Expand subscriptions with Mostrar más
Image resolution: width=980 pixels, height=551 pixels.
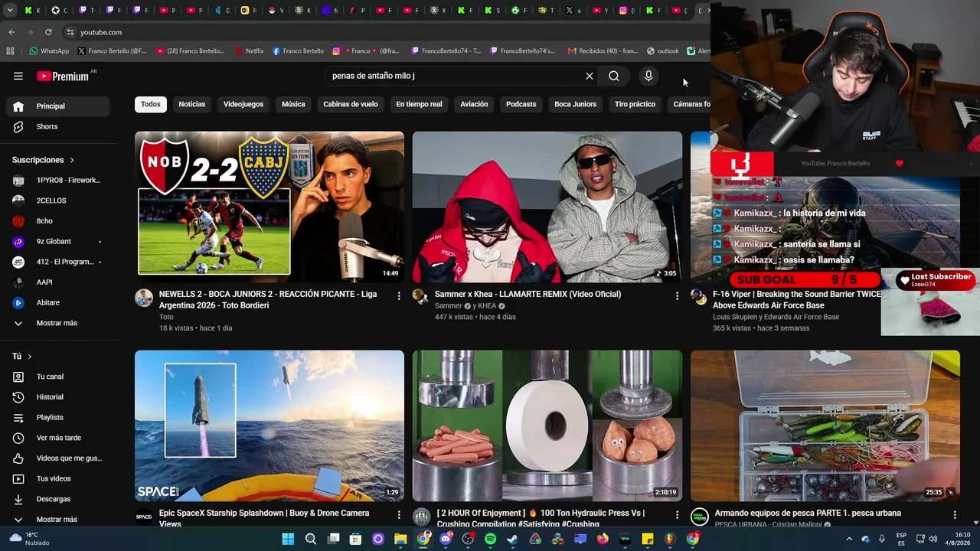[x=58, y=323]
